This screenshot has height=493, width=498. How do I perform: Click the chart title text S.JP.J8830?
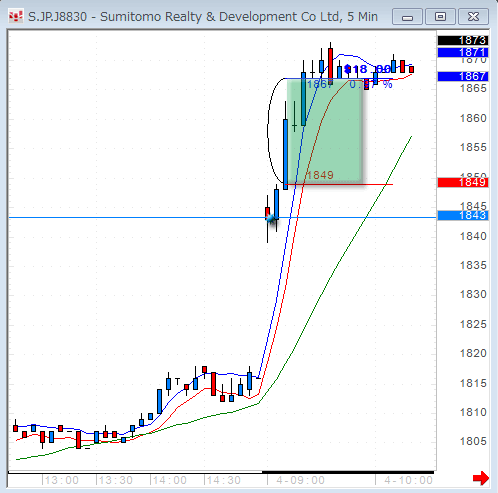[x=57, y=17]
